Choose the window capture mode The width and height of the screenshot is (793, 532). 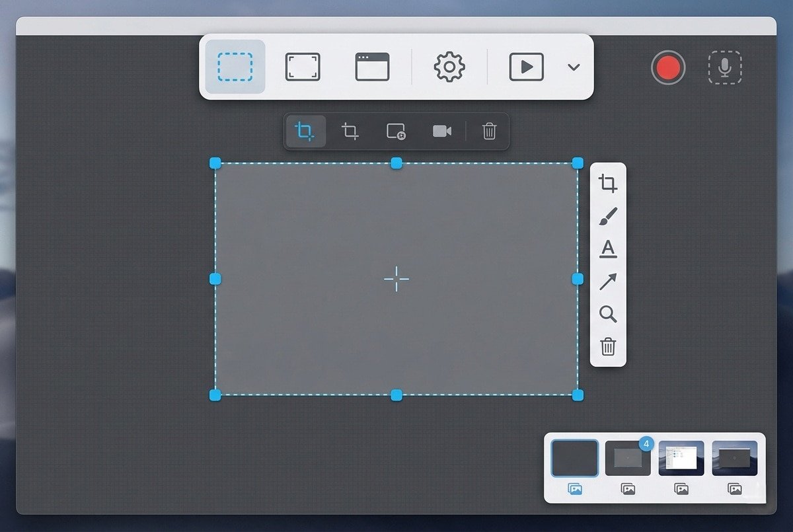point(372,67)
